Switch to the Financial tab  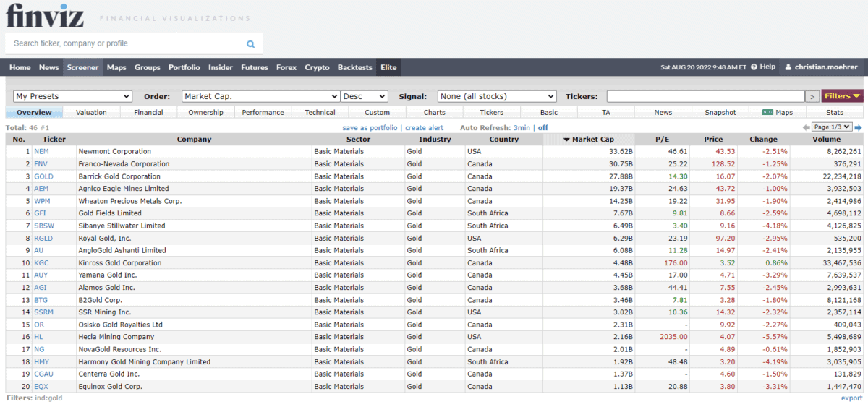pyautogui.click(x=148, y=112)
